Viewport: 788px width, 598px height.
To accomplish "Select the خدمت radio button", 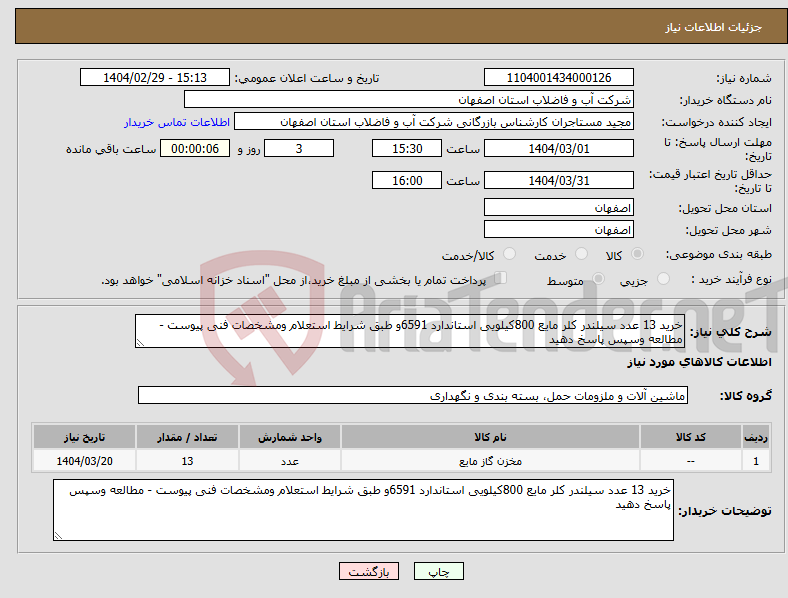I will point(581,254).
